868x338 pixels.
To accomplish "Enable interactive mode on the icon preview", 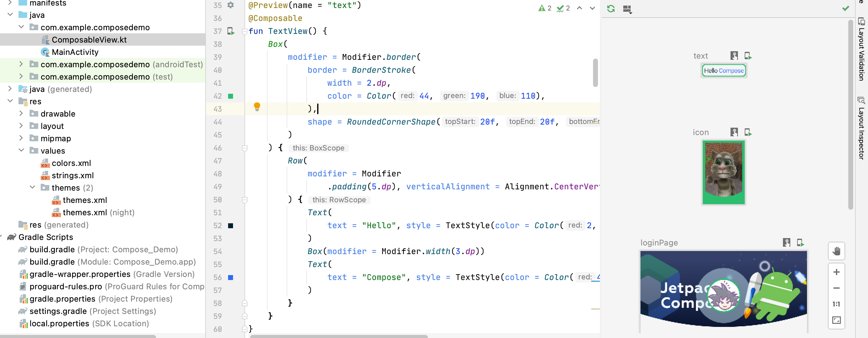I will click(734, 132).
